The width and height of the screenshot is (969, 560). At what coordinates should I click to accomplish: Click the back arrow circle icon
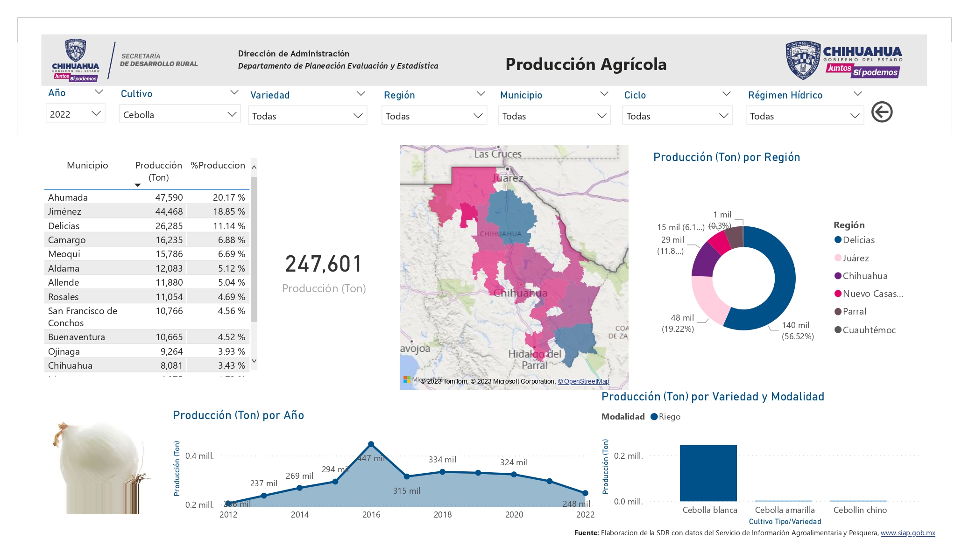[x=882, y=112]
